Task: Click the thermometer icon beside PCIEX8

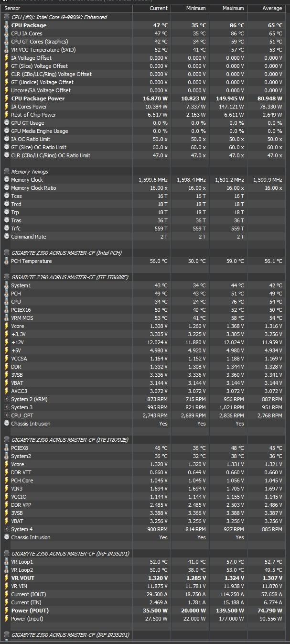Action: (6, 448)
